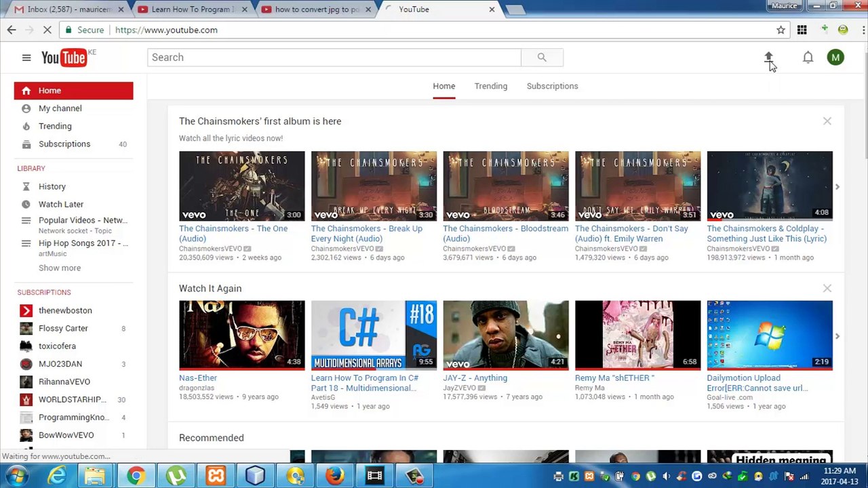Open MJO23DAN subscription channel
This screenshot has height=488, width=868.
[60, 364]
